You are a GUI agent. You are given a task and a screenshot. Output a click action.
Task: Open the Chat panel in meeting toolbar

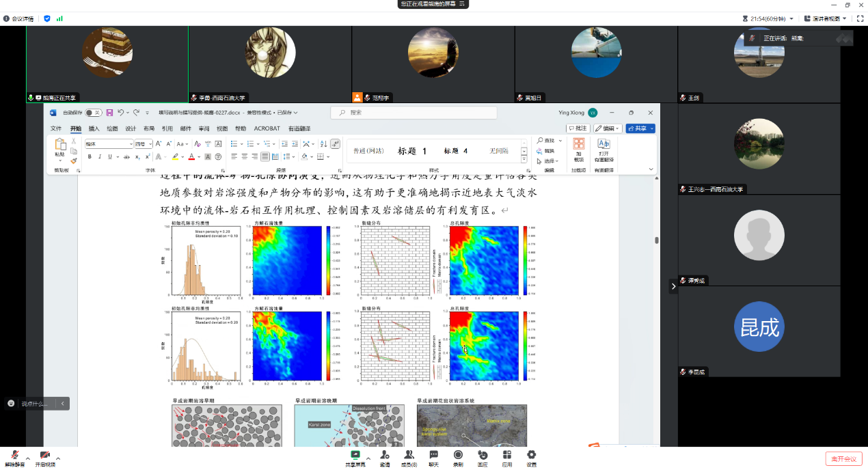coord(433,455)
